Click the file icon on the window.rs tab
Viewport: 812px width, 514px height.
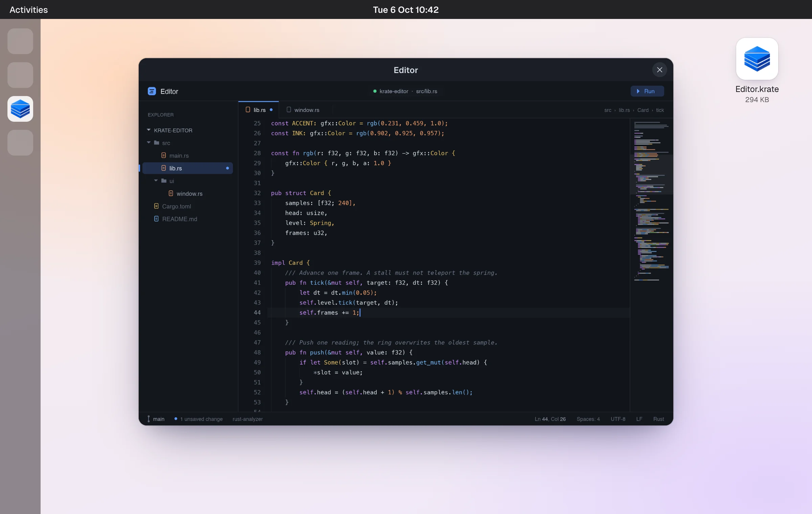pos(289,110)
